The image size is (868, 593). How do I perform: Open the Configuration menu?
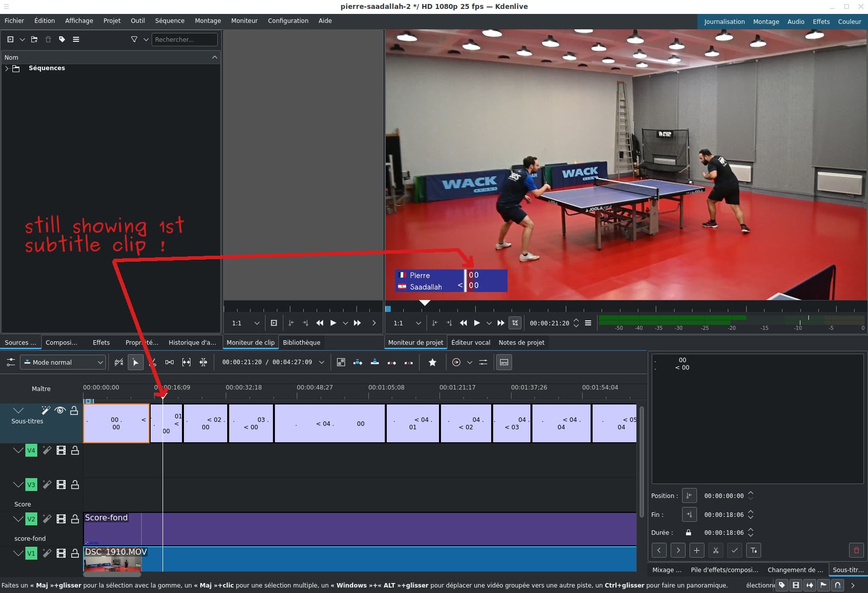click(x=288, y=21)
